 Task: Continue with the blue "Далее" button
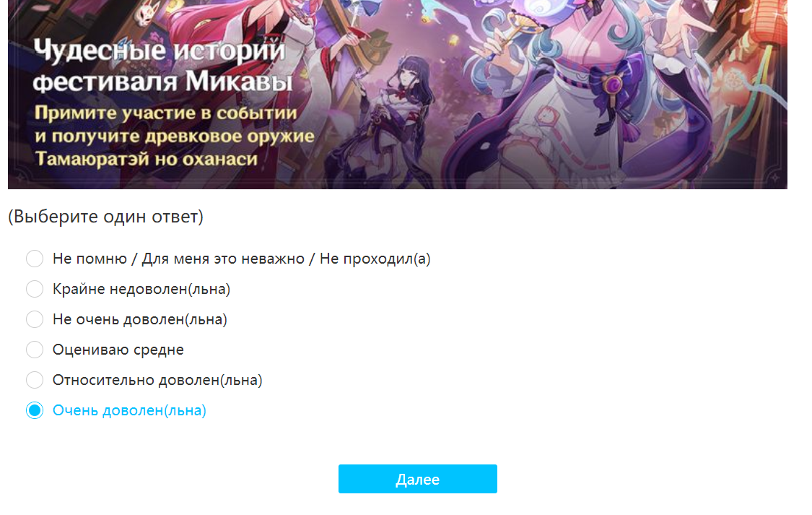point(417,479)
